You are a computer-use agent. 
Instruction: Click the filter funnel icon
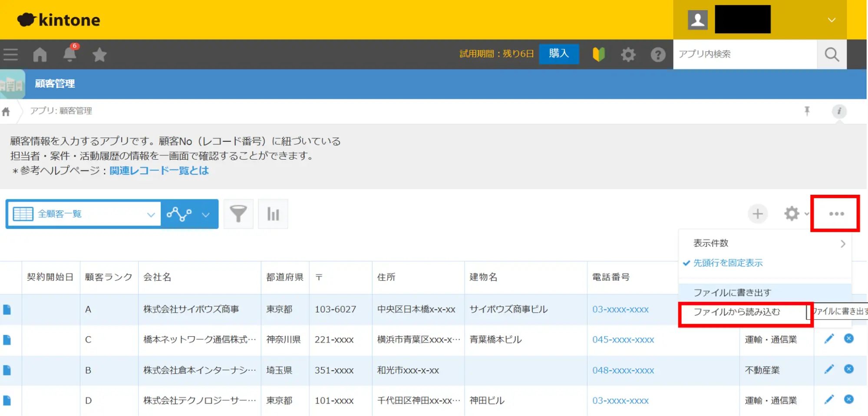238,214
